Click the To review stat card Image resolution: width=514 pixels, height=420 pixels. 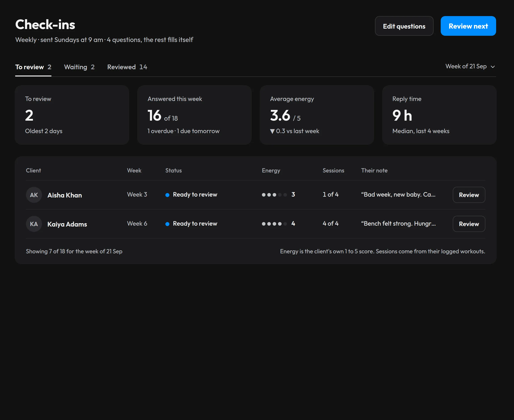tap(72, 115)
